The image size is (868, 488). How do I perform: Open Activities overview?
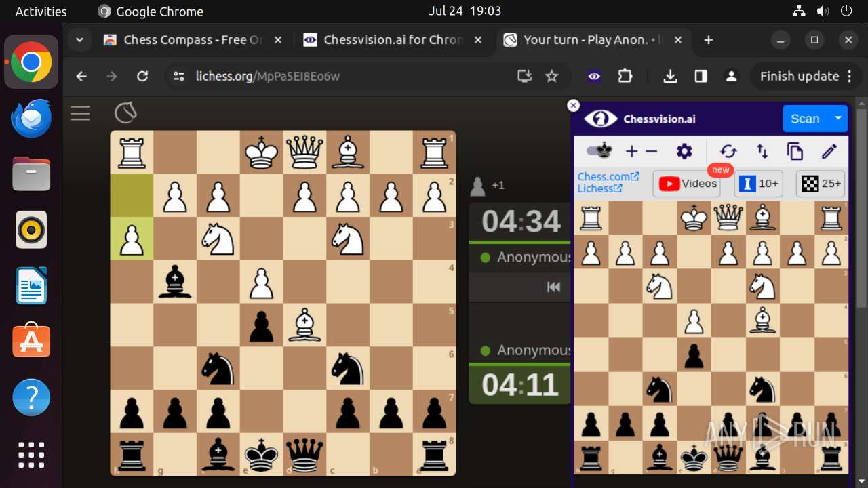(41, 12)
